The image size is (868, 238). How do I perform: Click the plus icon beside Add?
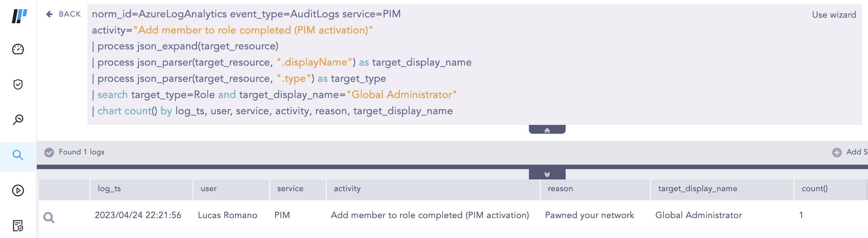click(x=837, y=152)
